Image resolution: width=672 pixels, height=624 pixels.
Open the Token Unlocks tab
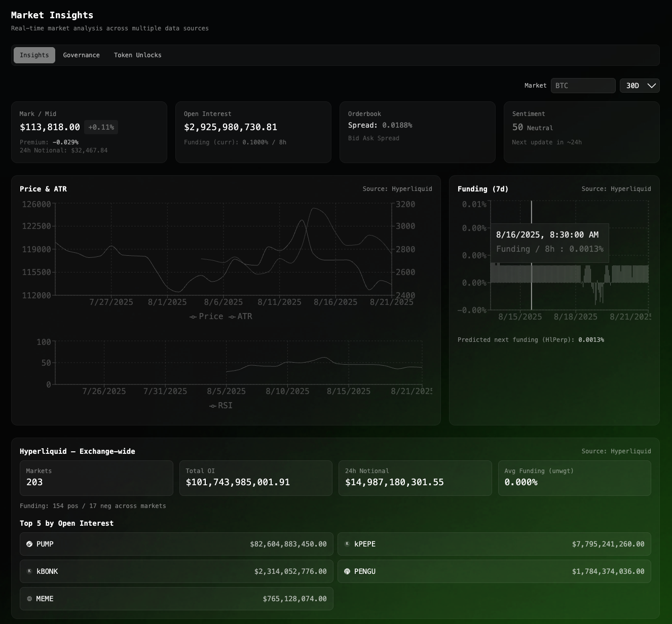pyautogui.click(x=137, y=55)
